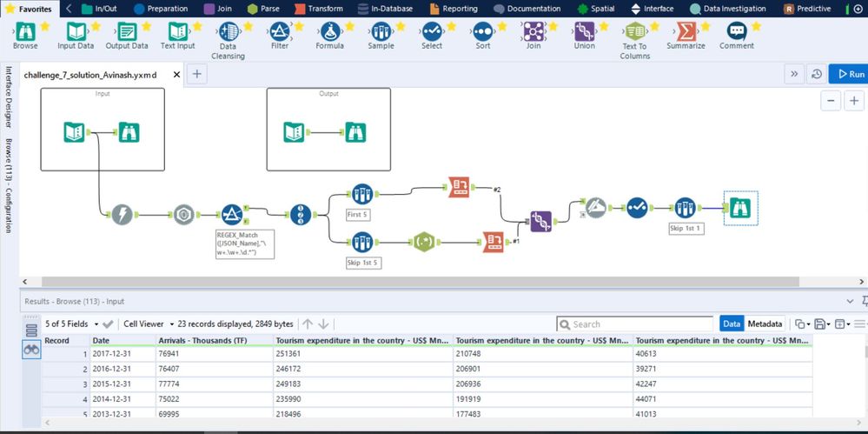Open the Transform tool category
The height and width of the screenshot is (434, 868).
click(x=319, y=9)
